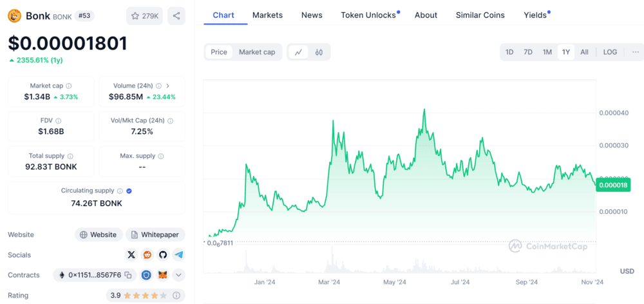Screen dimensions: 644x304
Task: Open the X (Twitter) social link
Action: (132, 255)
